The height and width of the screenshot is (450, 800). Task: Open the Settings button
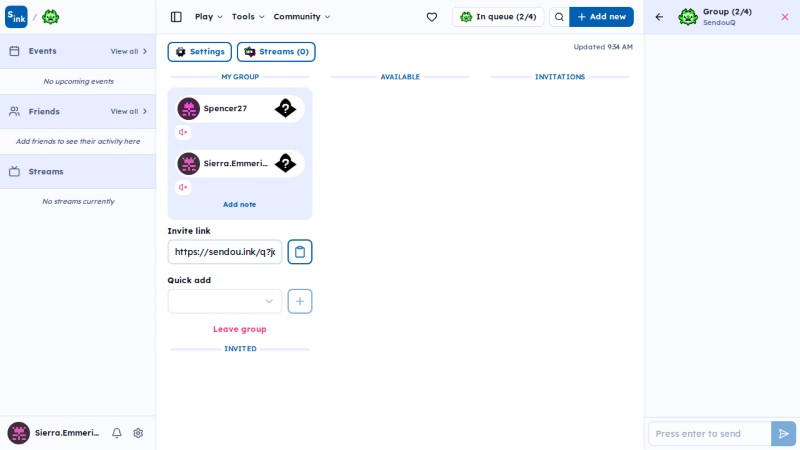pos(199,52)
